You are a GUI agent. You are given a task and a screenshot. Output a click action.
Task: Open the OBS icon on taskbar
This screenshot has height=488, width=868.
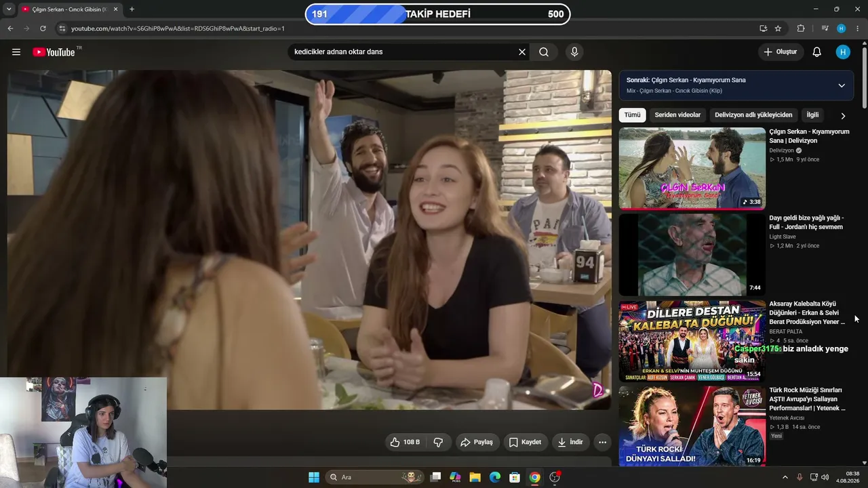pyautogui.click(x=555, y=477)
